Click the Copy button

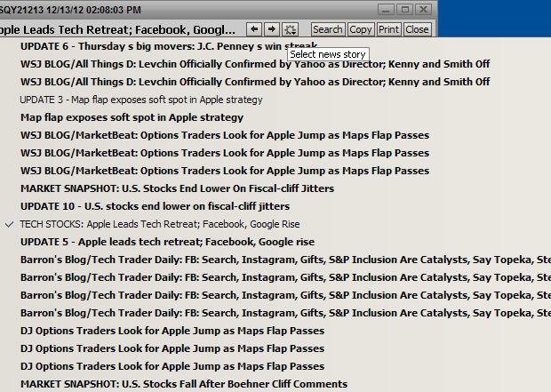click(x=361, y=29)
